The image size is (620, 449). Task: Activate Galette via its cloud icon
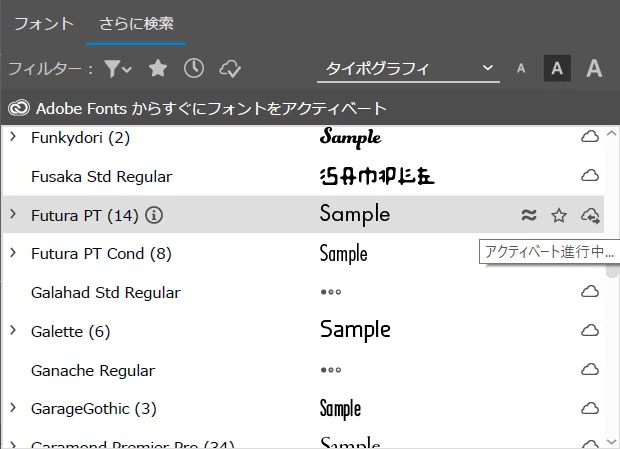click(x=590, y=330)
